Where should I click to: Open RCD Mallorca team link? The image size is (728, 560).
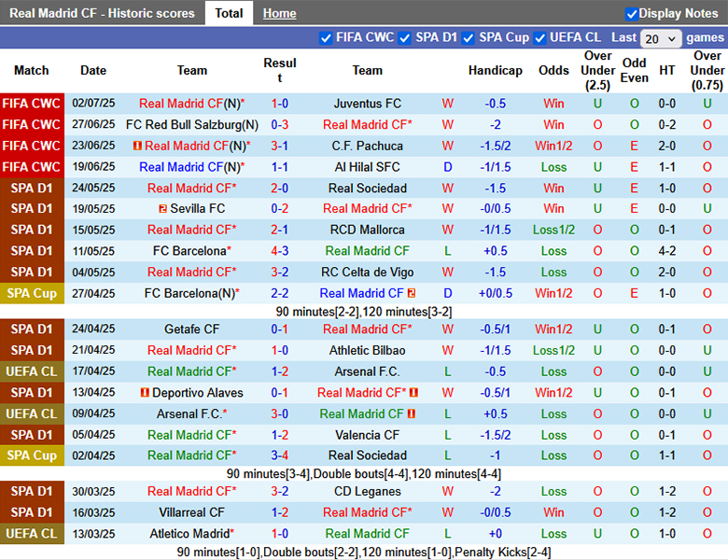[367, 230]
